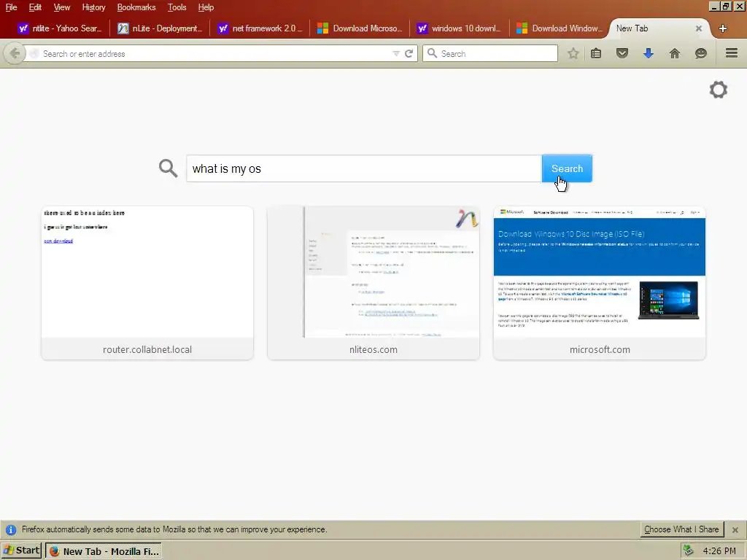Switch to Download Window... tab
The height and width of the screenshot is (560, 747).
(560, 28)
